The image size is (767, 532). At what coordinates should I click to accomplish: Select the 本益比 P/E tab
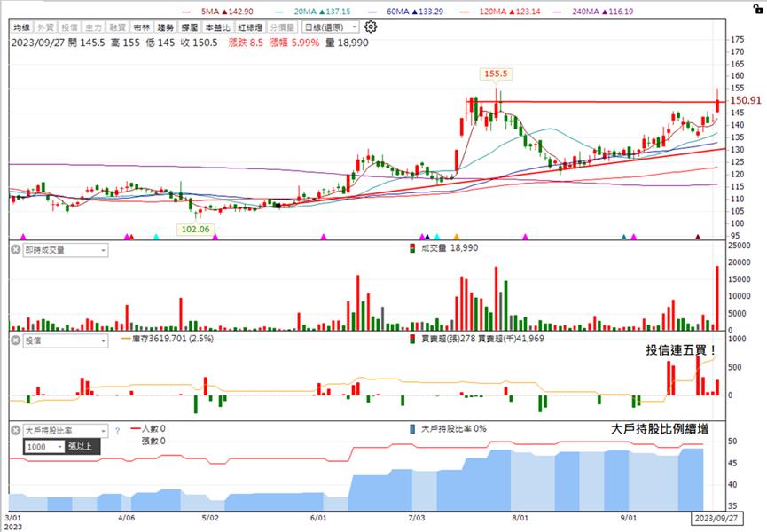click(x=217, y=27)
